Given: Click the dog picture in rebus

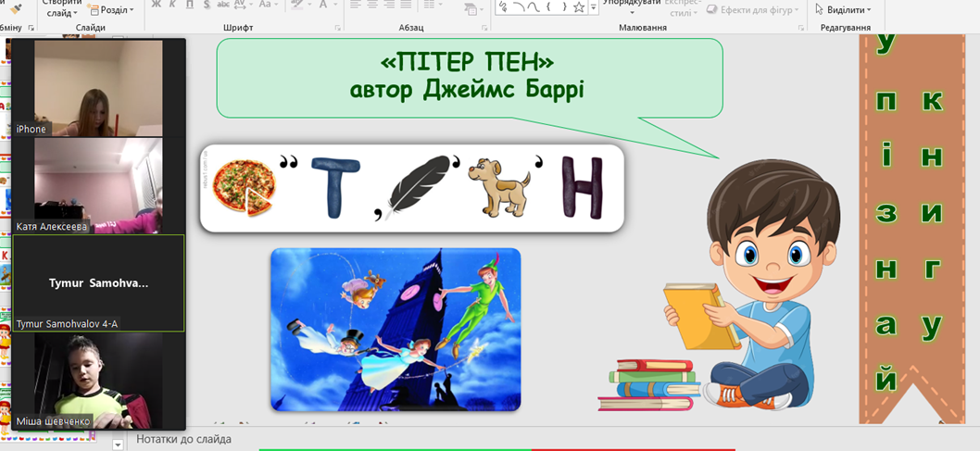Looking at the screenshot, I should coord(499,187).
